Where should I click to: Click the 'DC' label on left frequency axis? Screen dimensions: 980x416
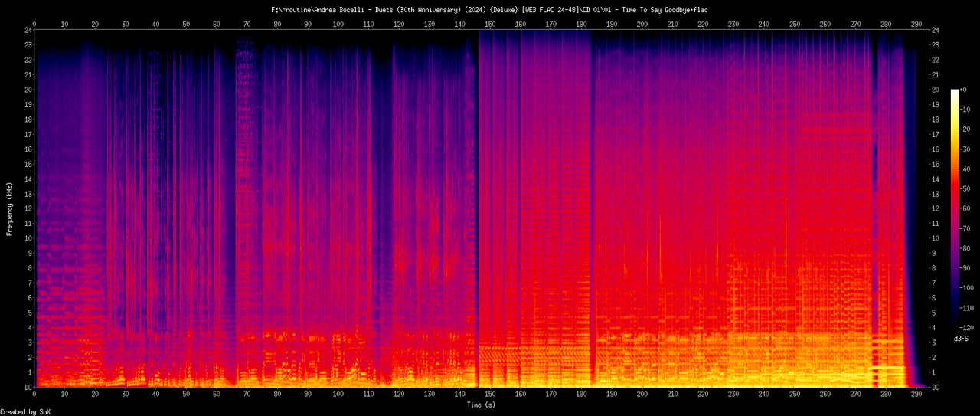(28, 388)
